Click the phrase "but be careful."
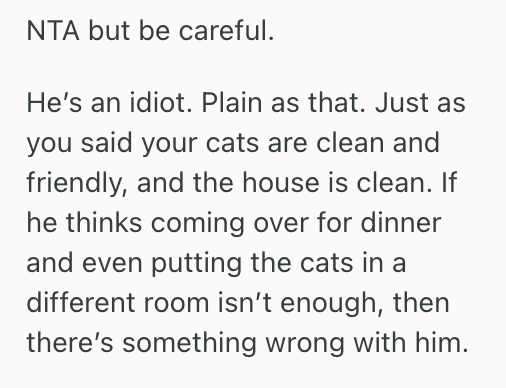506x388 pixels. (181, 31)
